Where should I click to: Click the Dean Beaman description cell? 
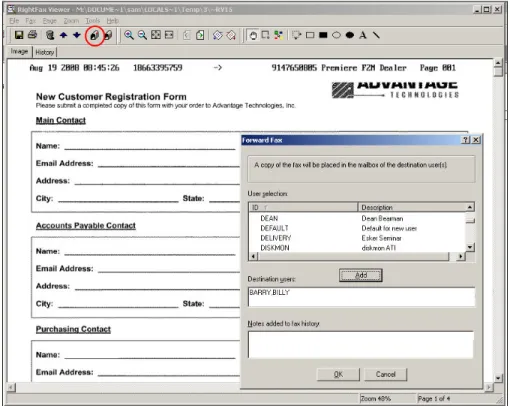[382, 218]
